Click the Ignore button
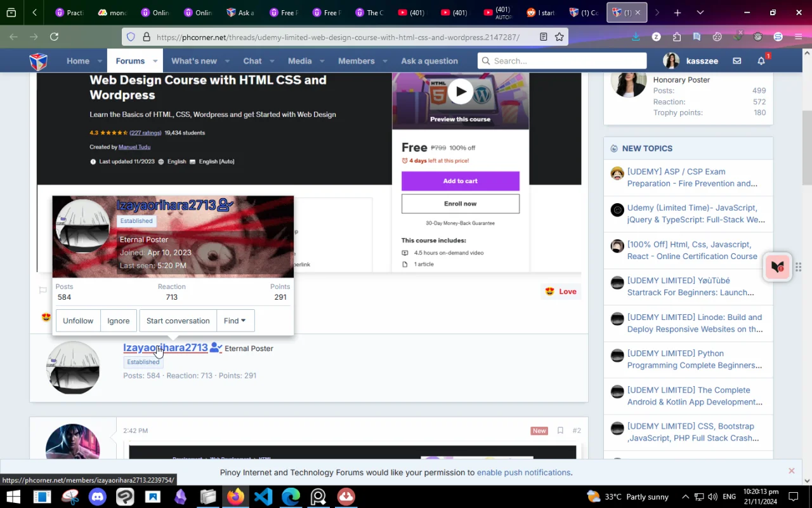Viewport: 812px width, 508px height. click(118, 321)
